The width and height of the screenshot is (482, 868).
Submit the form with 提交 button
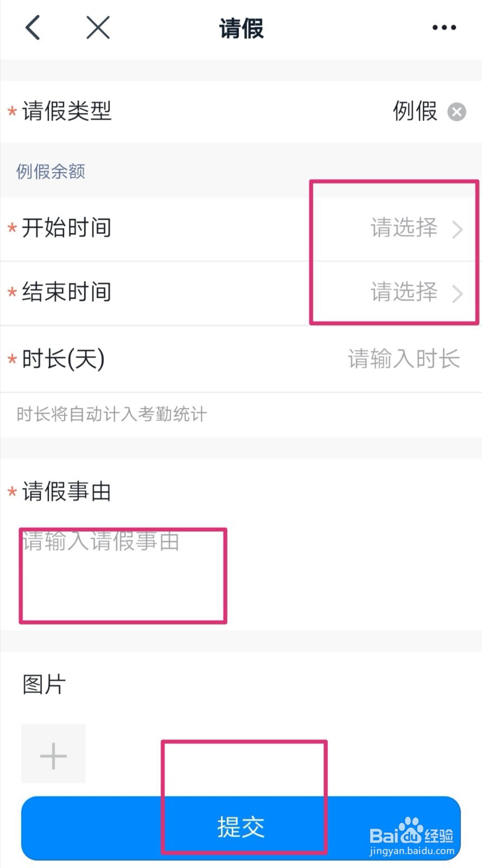241,828
